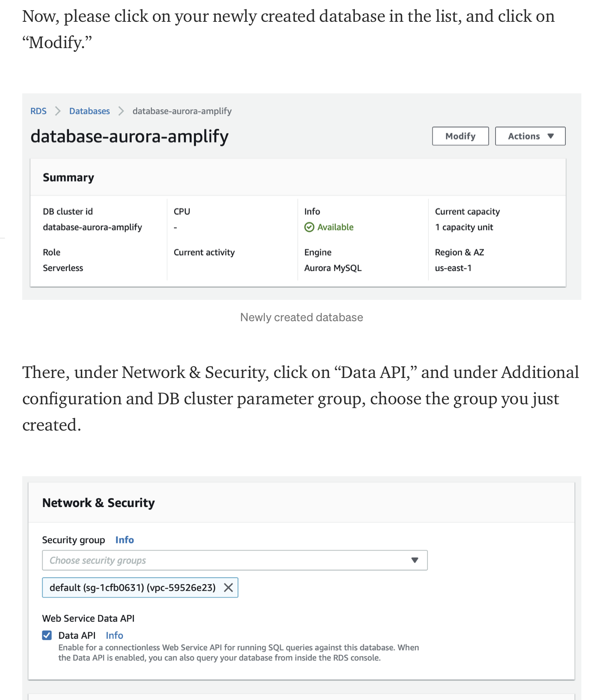
Task: Expand the Choose security groups dropdown
Action: tap(234, 560)
